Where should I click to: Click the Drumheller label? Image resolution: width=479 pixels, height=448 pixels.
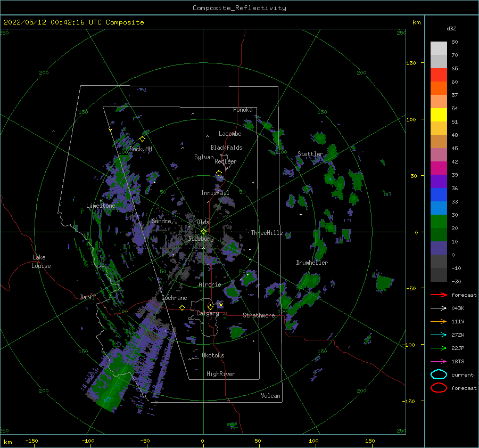click(x=312, y=263)
